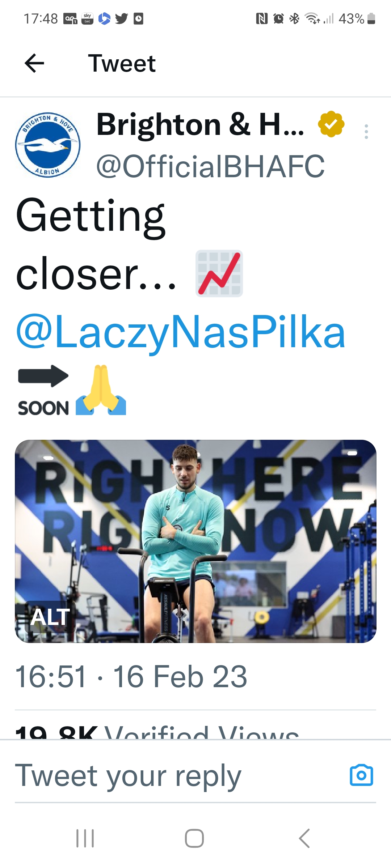Tap the Android home button

coord(194,838)
